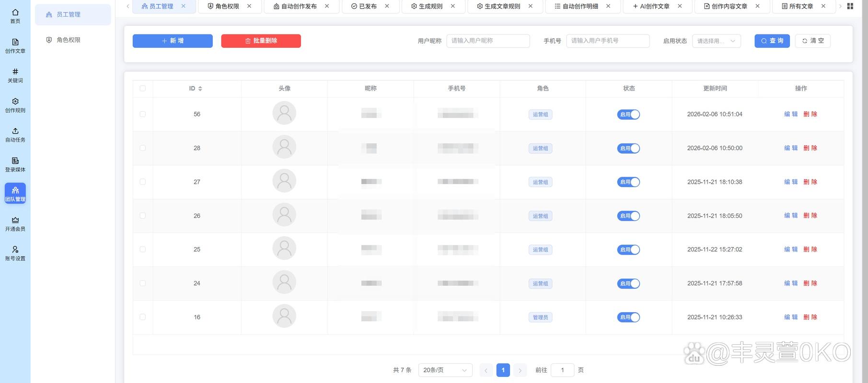Open 登录媒体 sidebar item

pyautogui.click(x=15, y=165)
